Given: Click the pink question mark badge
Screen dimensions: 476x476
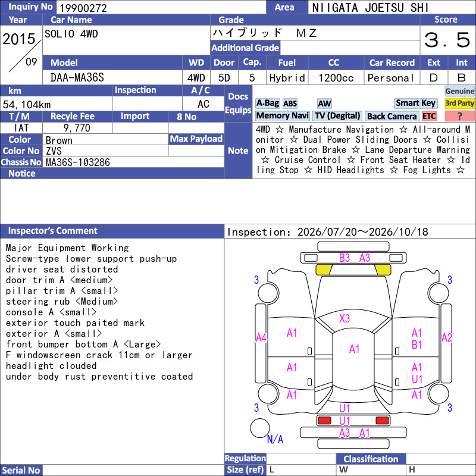Looking at the screenshot, I should pyautogui.click(x=459, y=115).
